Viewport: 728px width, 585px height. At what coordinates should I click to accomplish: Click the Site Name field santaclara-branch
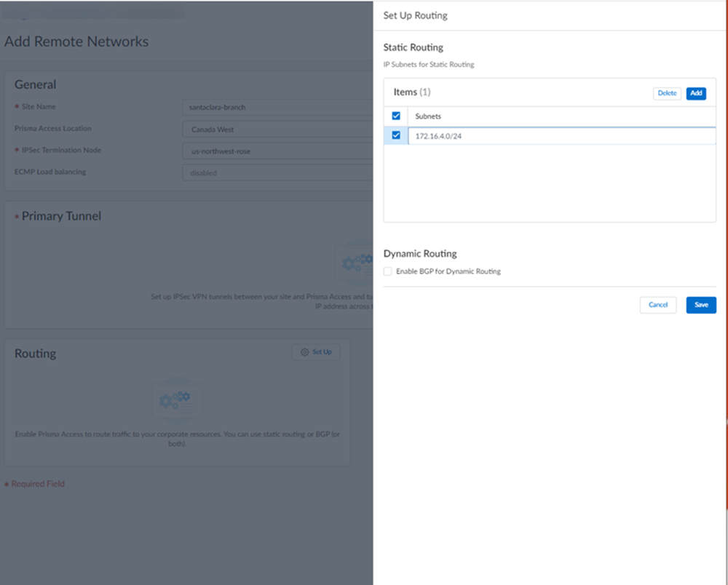tap(277, 107)
